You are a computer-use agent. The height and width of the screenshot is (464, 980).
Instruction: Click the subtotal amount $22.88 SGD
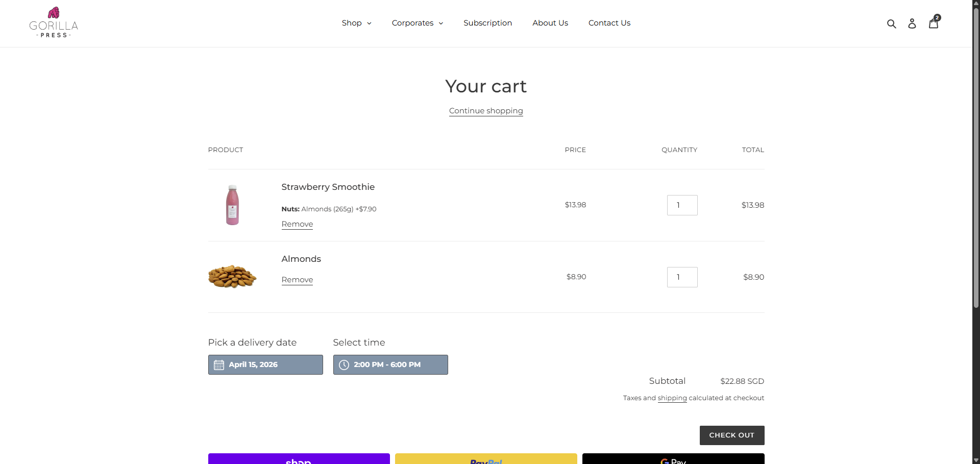[x=742, y=381]
